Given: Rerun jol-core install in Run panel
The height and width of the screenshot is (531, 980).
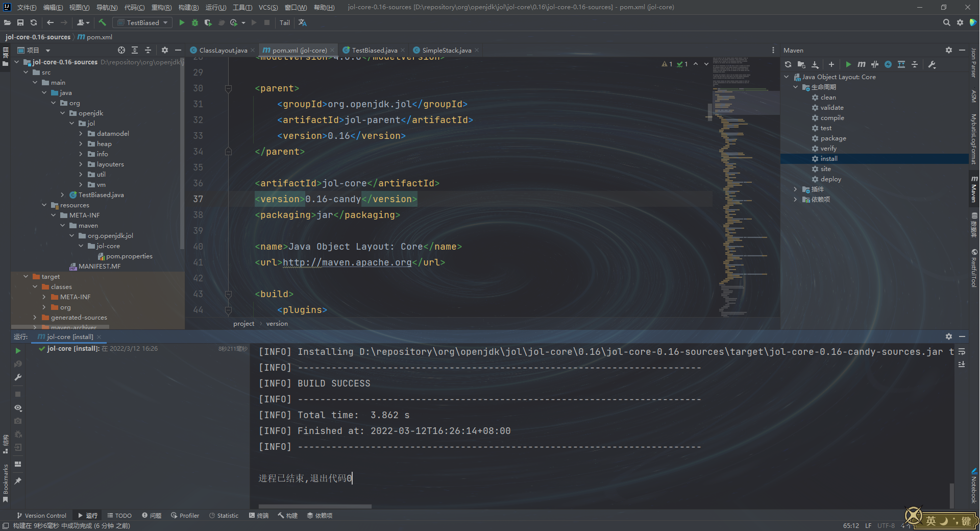Looking at the screenshot, I should (18, 351).
